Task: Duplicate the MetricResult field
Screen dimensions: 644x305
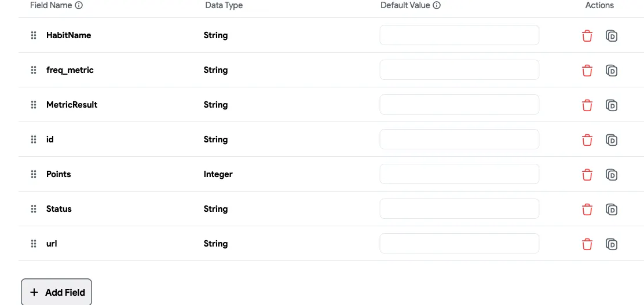Action: click(612, 105)
